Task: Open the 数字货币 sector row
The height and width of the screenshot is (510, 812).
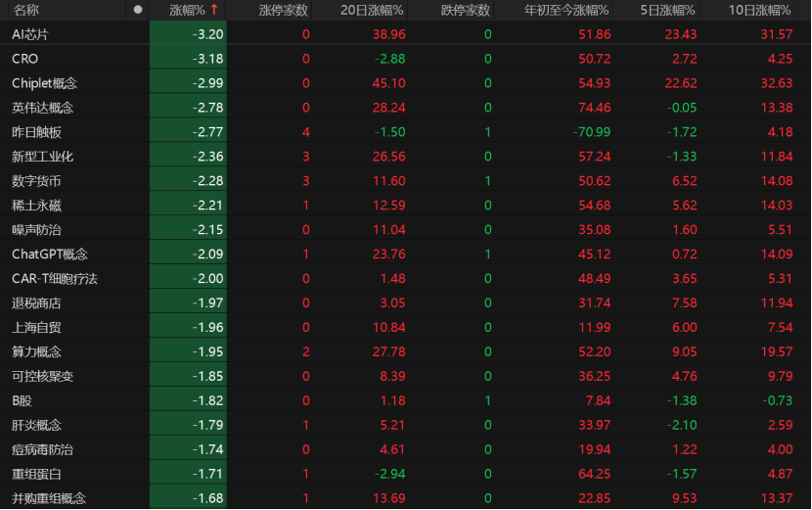Action: coord(36,181)
